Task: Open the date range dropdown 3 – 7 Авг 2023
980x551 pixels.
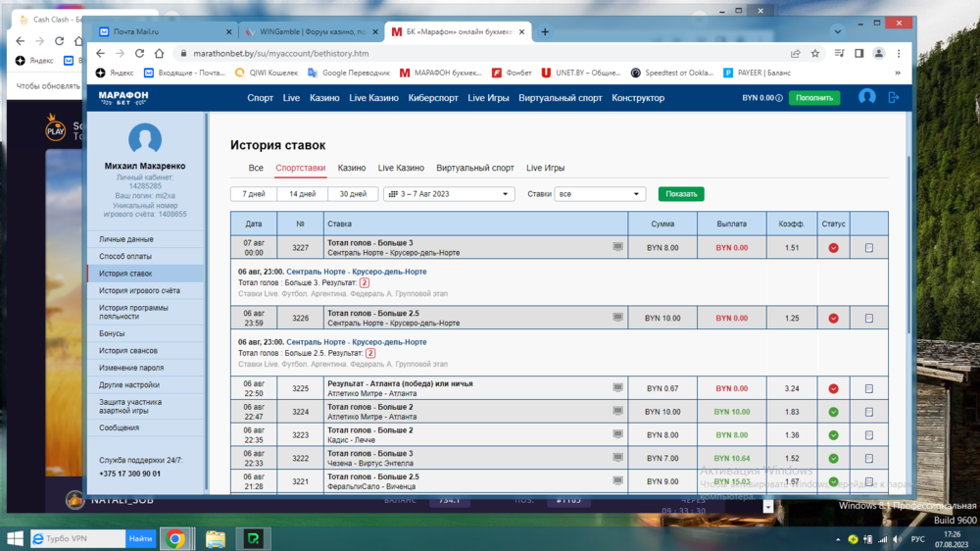Action: click(449, 194)
